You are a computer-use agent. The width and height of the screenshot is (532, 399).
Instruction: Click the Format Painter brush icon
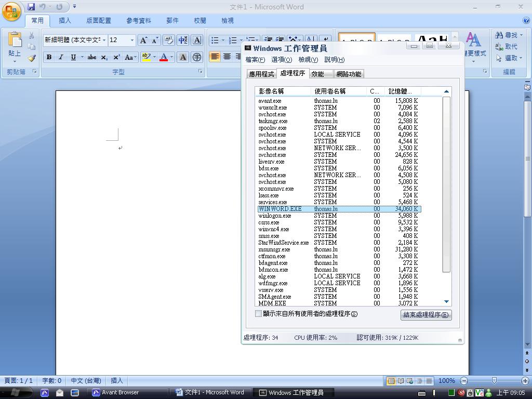[x=32, y=58]
